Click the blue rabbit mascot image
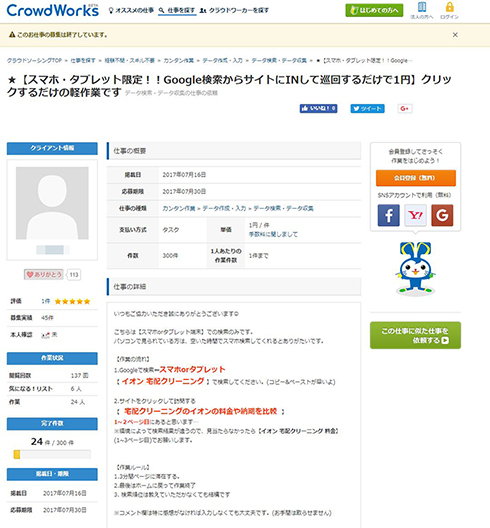 tap(415, 268)
